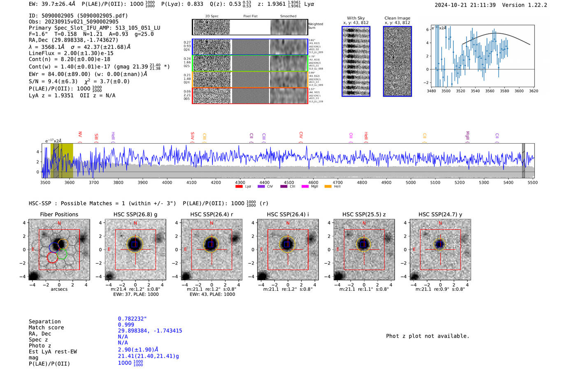Viewport: 576px width, 392px height.
Task: Click the magenta MgII legend swatch
Action: point(305,187)
